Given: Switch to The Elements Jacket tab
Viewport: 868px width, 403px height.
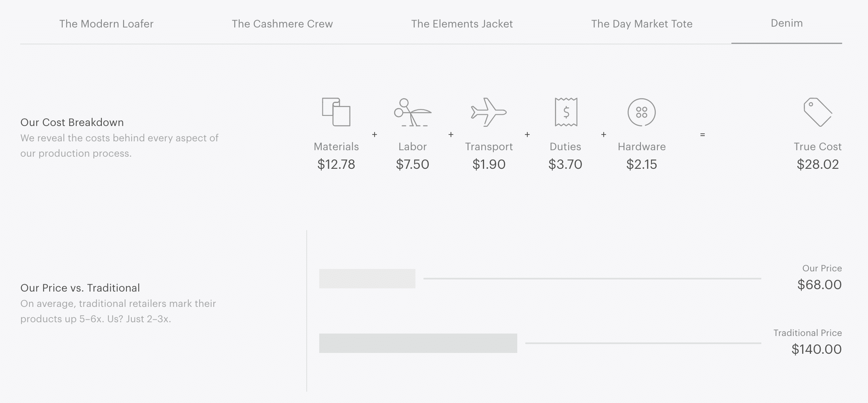Looking at the screenshot, I should point(462,24).
